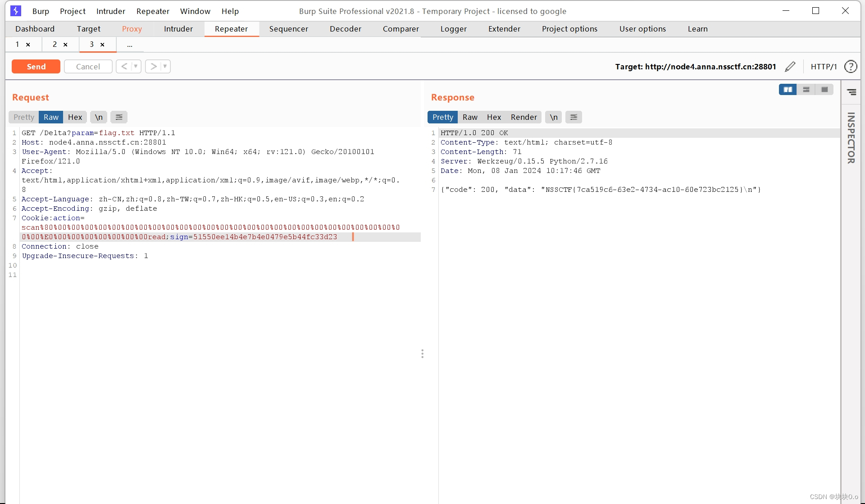Select Repeater request tab 2
865x504 pixels.
pos(55,44)
